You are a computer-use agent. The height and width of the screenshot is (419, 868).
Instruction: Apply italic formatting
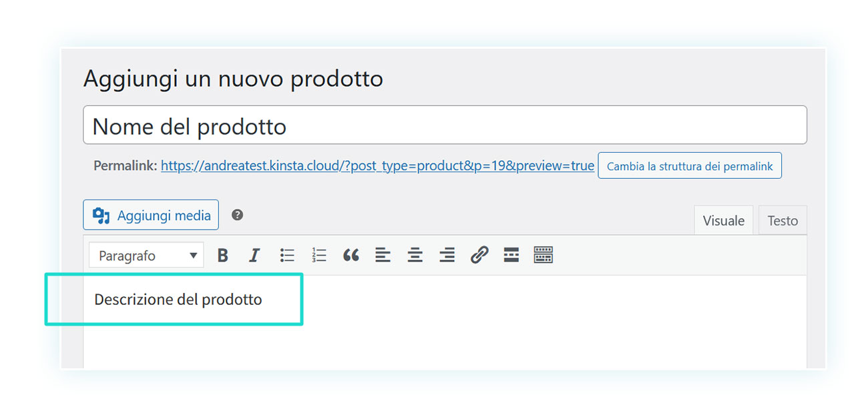(x=254, y=256)
